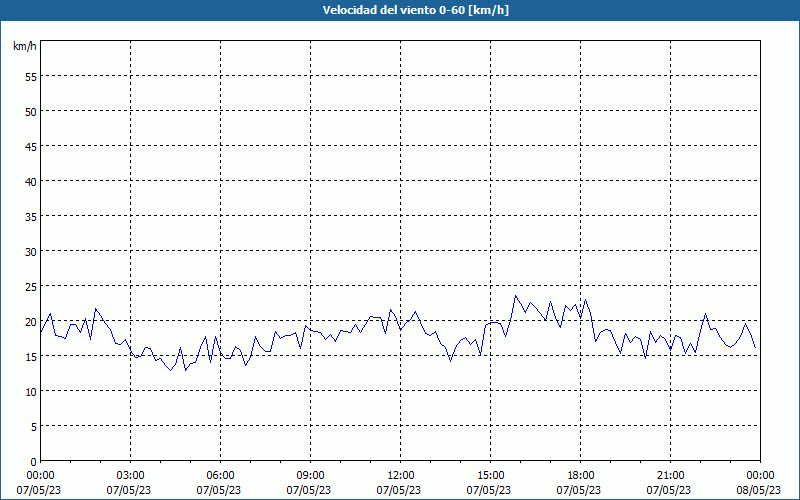Click the chart title 'Velocidad del viento 0-60 [km/h]'
Image resolution: width=800 pixels, height=500 pixels.
[x=416, y=10]
